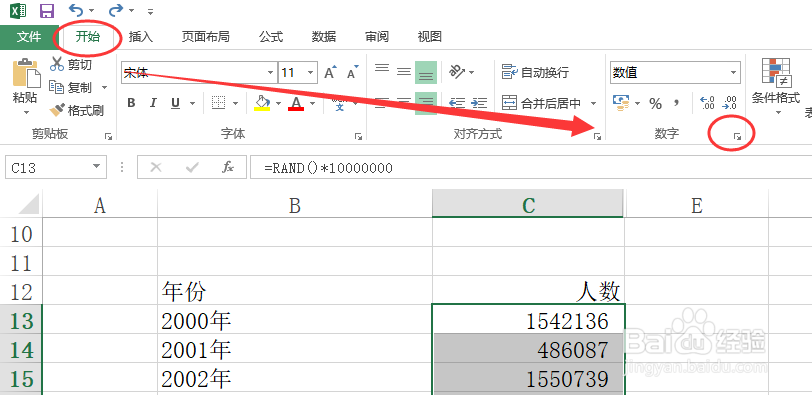Open 条件格式 conditional formatting
The width and height of the screenshot is (812, 395).
[x=776, y=85]
